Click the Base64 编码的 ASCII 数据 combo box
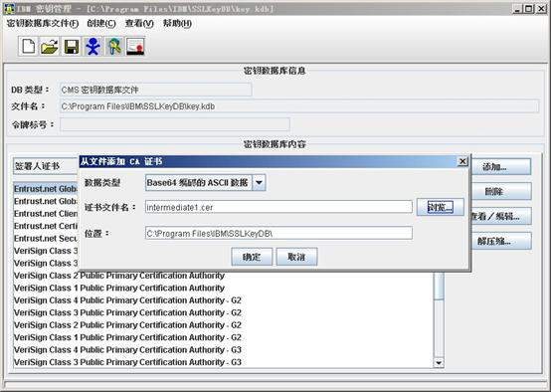551x392 pixels. tap(205, 183)
